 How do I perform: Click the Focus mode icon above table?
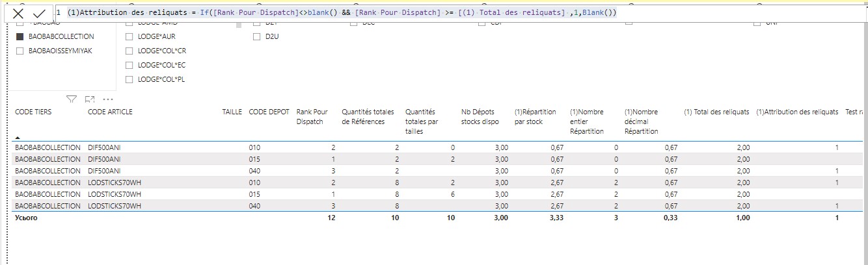click(x=90, y=99)
